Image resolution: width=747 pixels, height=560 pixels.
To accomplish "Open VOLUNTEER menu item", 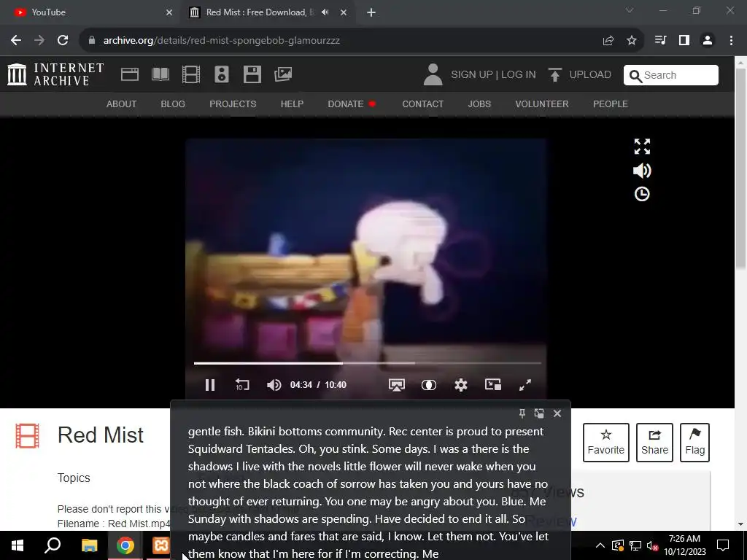I will (x=542, y=104).
